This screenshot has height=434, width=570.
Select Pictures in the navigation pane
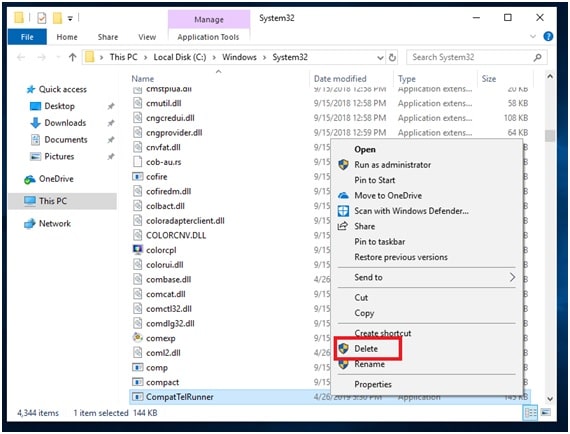[x=59, y=156]
